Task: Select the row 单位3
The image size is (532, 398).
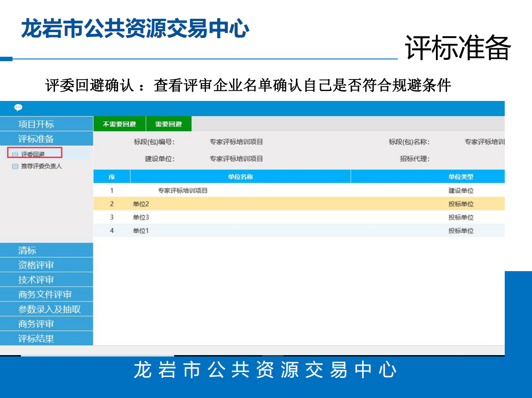Action: click(299, 217)
